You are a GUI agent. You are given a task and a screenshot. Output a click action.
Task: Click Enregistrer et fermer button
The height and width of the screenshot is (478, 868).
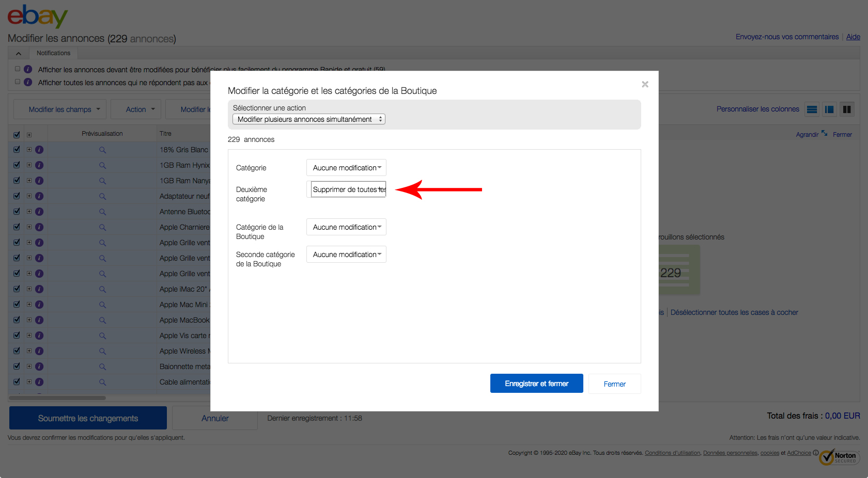[x=536, y=384]
